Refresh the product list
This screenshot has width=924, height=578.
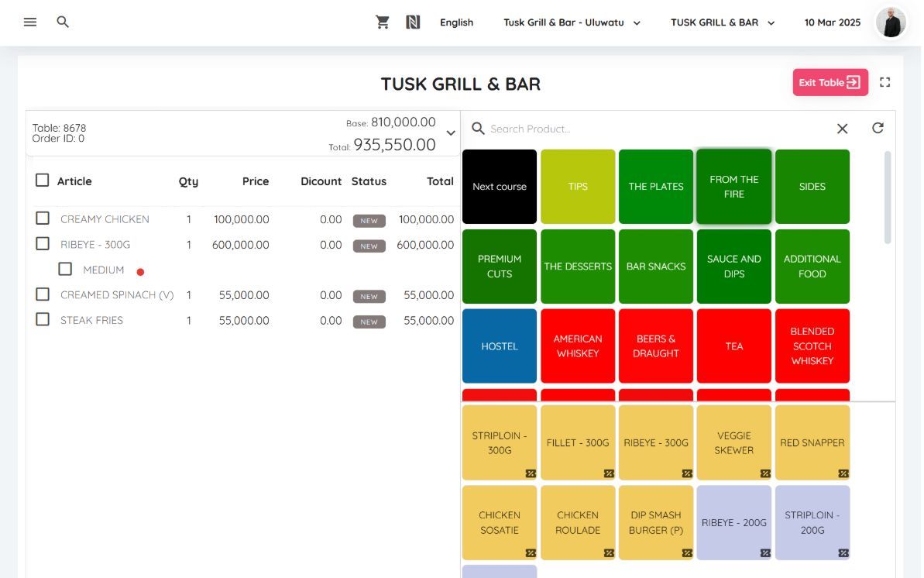click(878, 129)
